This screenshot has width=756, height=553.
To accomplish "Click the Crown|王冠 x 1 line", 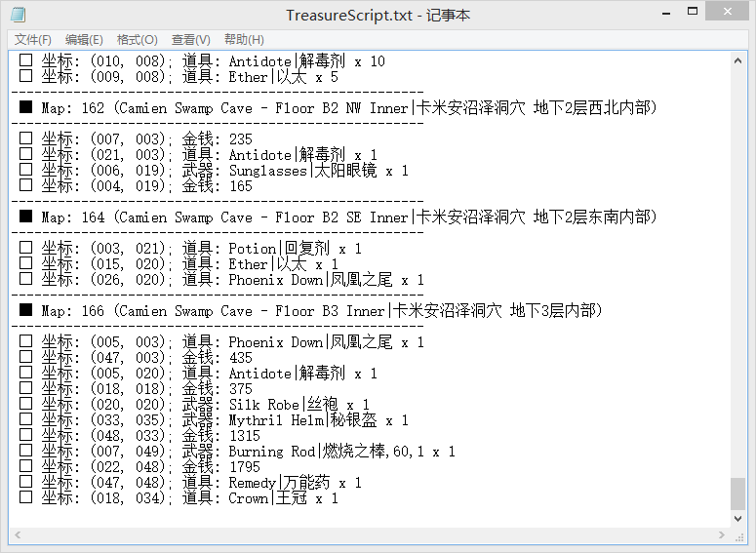I will pos(179,498).
